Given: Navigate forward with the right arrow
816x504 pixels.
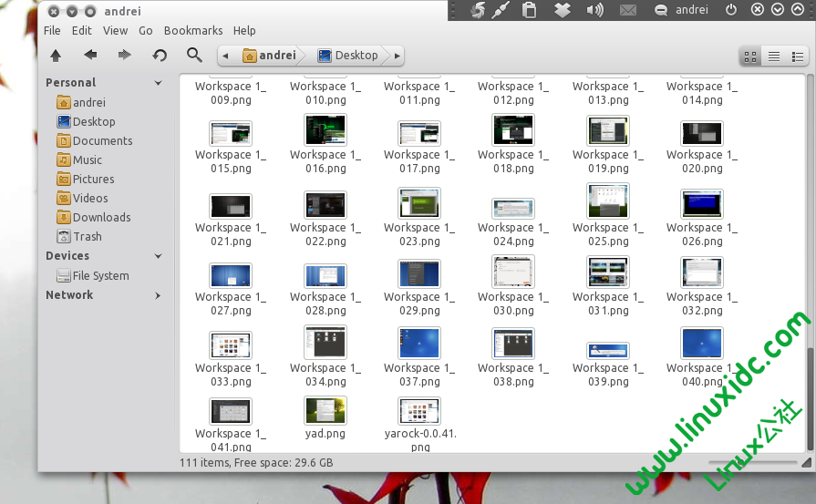Looking at the screenshot, I should (125, 56).
